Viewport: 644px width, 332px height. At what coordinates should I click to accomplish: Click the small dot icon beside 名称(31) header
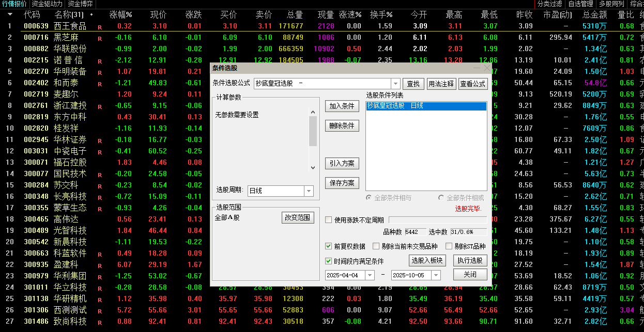tap(92, 15)
